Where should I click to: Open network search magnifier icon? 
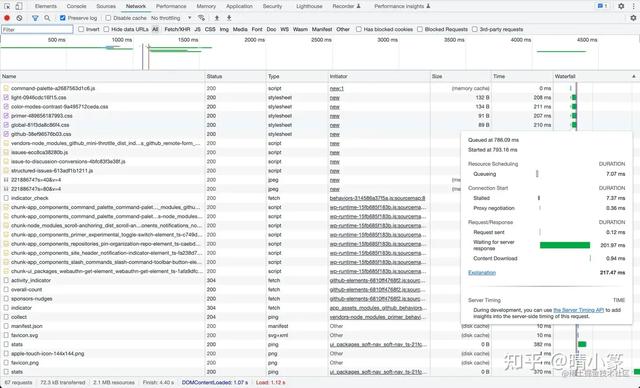click(x=47, y=18)
